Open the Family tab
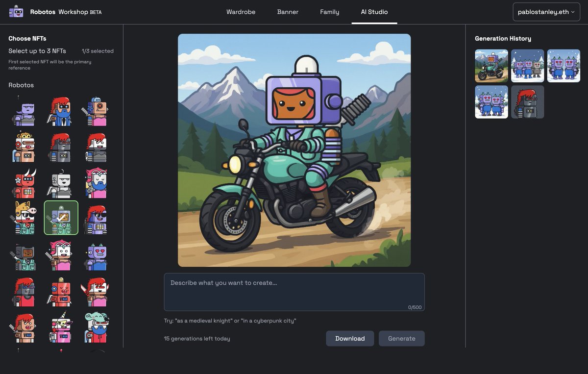Image resolution: width=588 pixels, height=374 pixels. [x=329, y=12]
